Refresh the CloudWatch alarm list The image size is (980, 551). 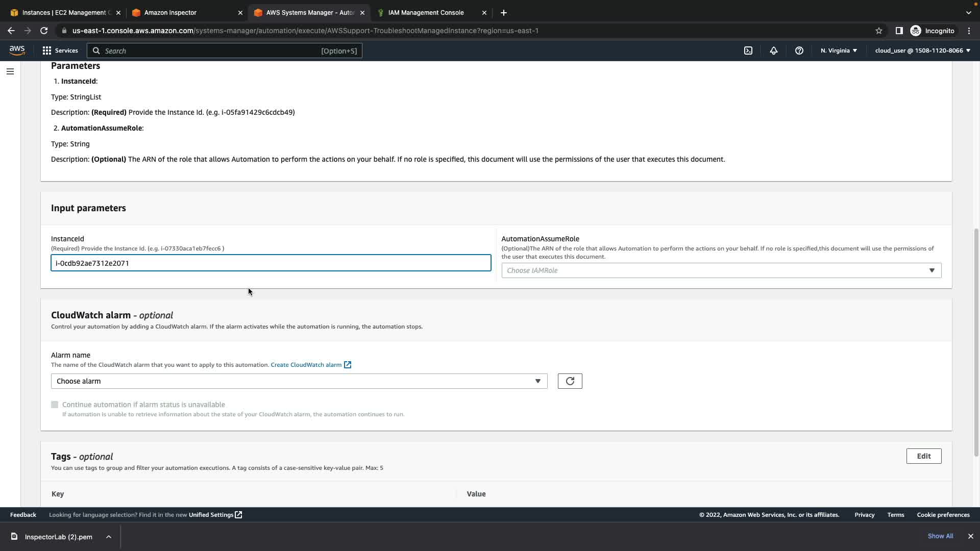pos(570,381)
